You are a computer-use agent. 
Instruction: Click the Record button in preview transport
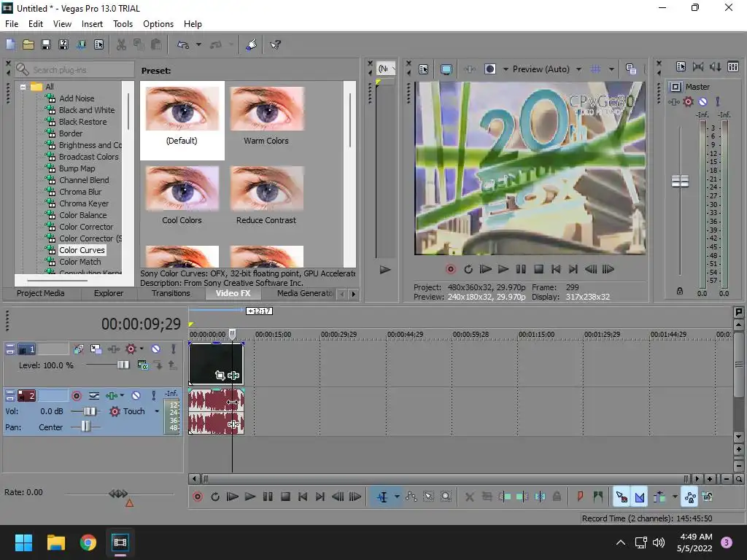point(451,269)
